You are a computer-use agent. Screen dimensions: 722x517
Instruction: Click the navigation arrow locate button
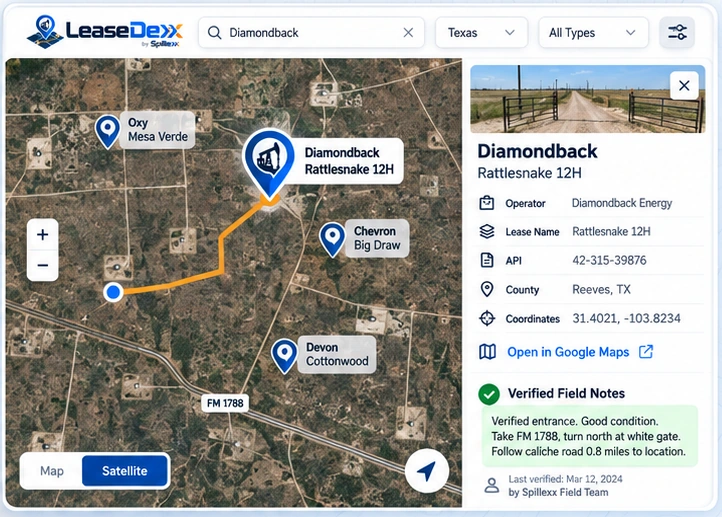coord(427,471)
